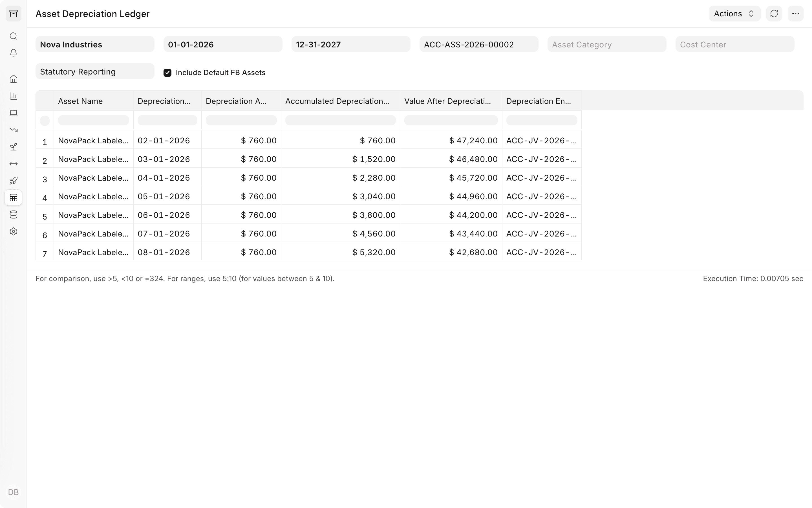The image size is (812, 508).
Task: Open the Nova Industries company field
Action: coord(95,44)
